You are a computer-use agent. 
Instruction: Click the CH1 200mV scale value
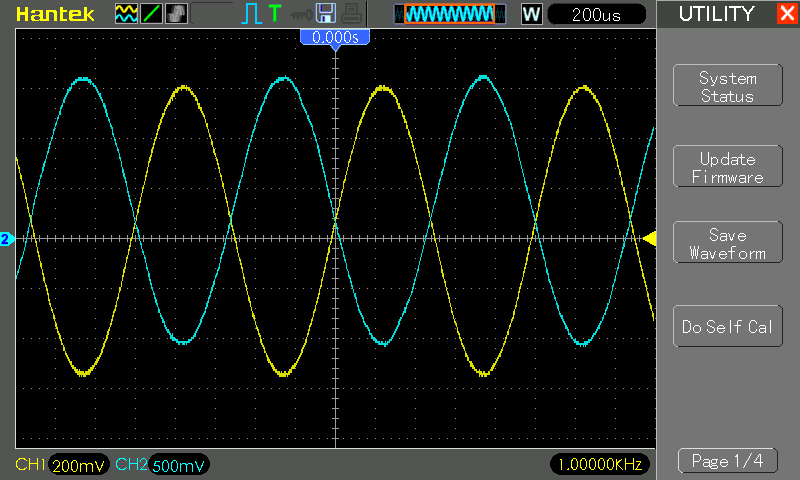(x=79, y=465)
